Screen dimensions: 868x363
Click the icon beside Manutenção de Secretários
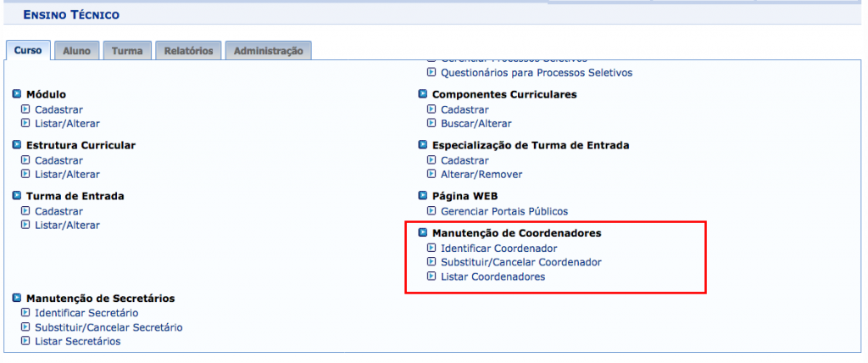click(17, 299)
